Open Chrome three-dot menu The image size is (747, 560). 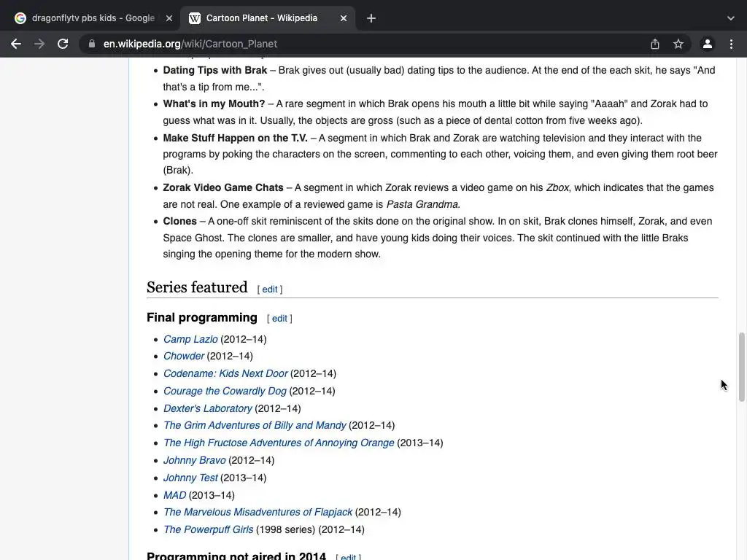731,44
